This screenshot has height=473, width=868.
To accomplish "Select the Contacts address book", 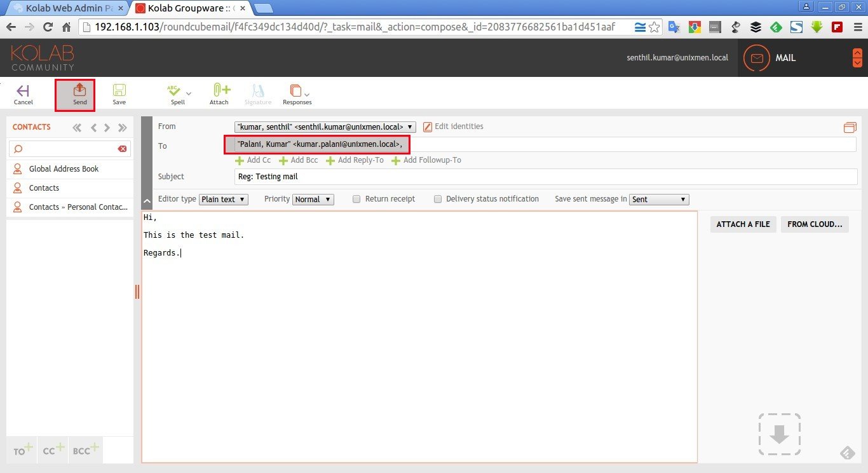I will [x=70, y=188].
